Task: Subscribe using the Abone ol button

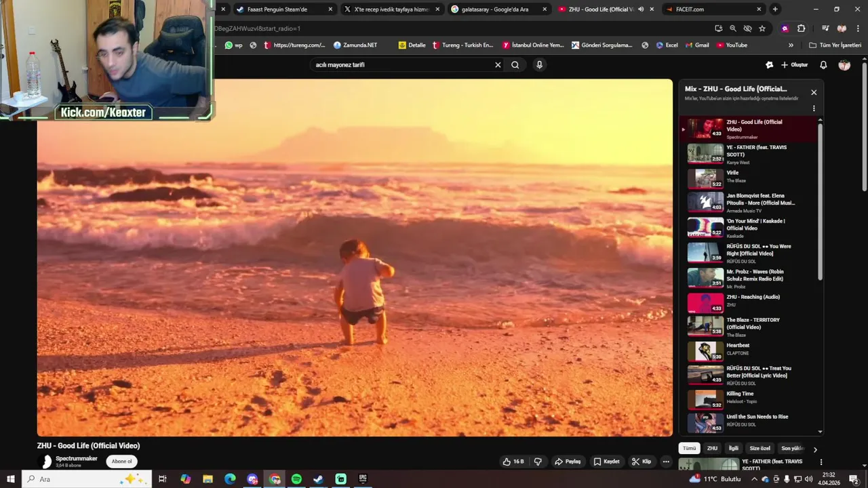Action: pyautogui.click(x=122, y=462)
